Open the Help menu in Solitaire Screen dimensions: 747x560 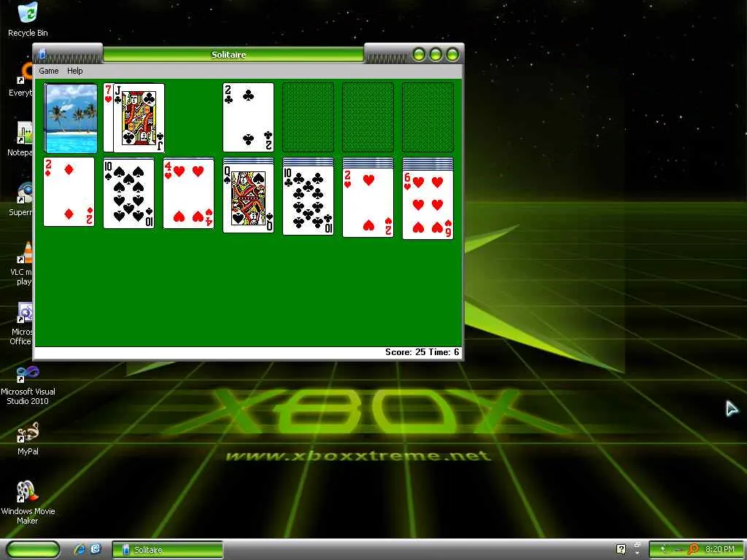coord(75,71)
